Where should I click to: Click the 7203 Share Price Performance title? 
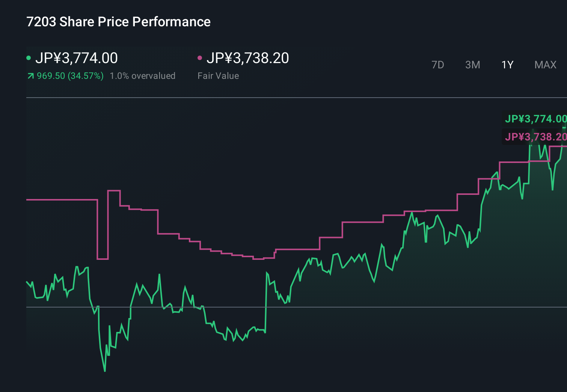click(118, 22)
